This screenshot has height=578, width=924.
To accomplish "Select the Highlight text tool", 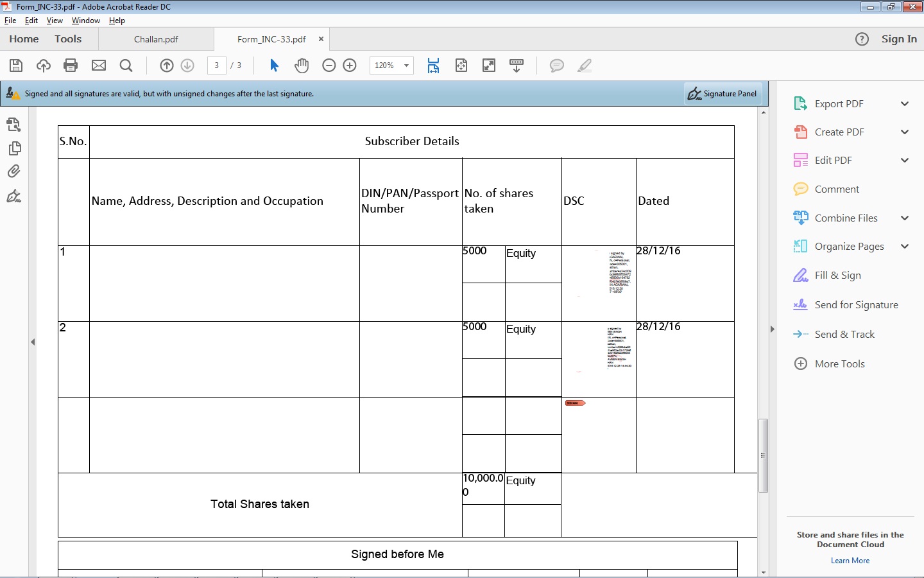I will (585, 65).
